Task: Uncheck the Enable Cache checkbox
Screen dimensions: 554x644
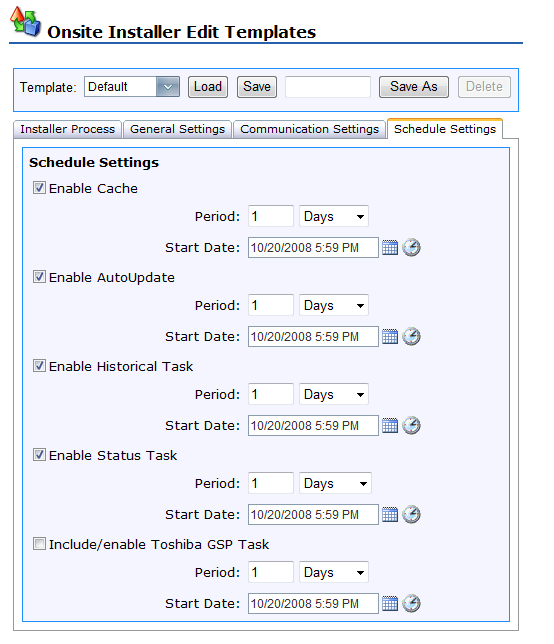Action: click(x=39, y=188)
